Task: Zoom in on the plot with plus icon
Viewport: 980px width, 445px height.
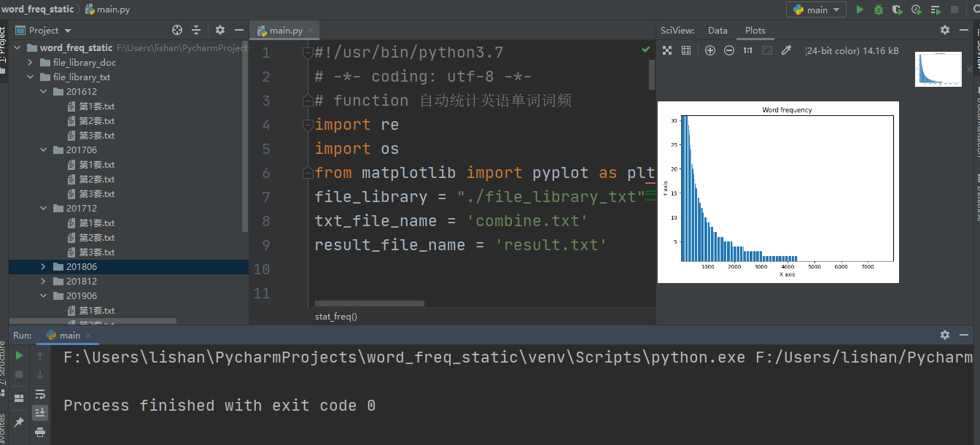Action: [x=709, y=50]
